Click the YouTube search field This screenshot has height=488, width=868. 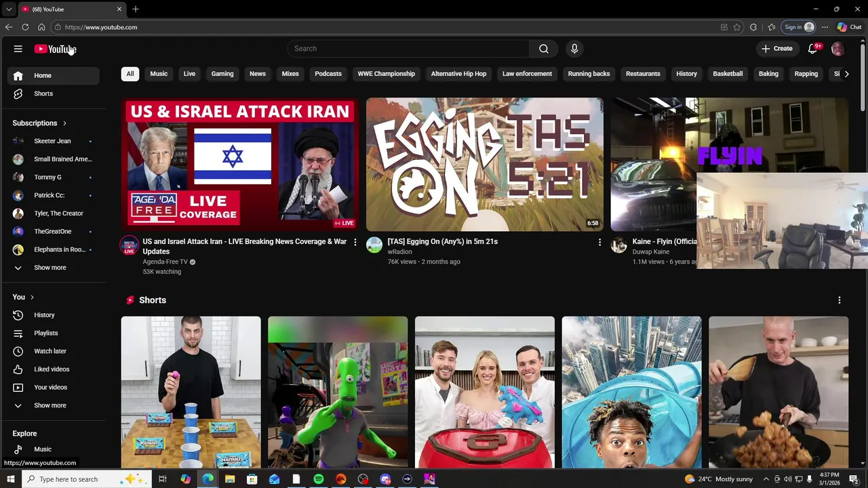408,49
